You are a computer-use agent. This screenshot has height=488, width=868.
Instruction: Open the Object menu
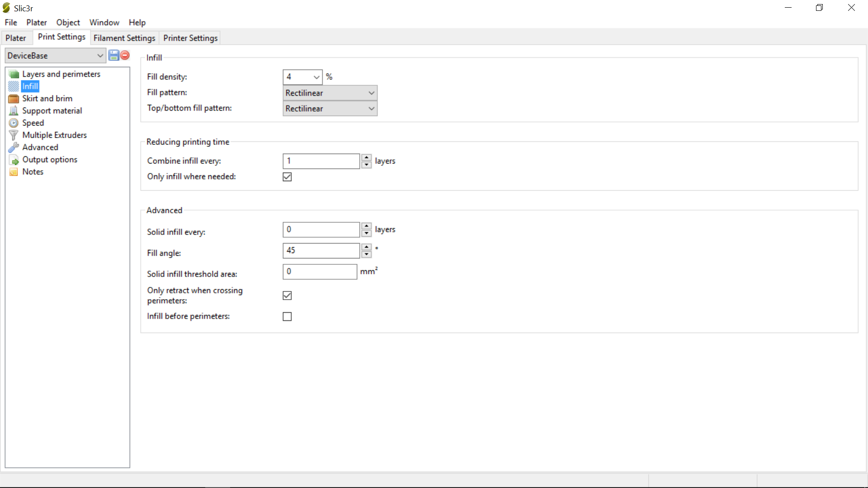coord(68,23)
